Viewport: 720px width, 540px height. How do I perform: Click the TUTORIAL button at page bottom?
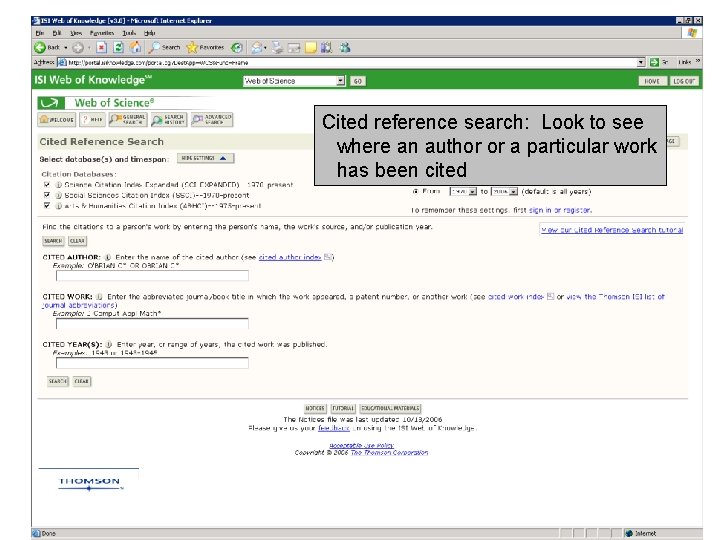(x=343, y=408)
